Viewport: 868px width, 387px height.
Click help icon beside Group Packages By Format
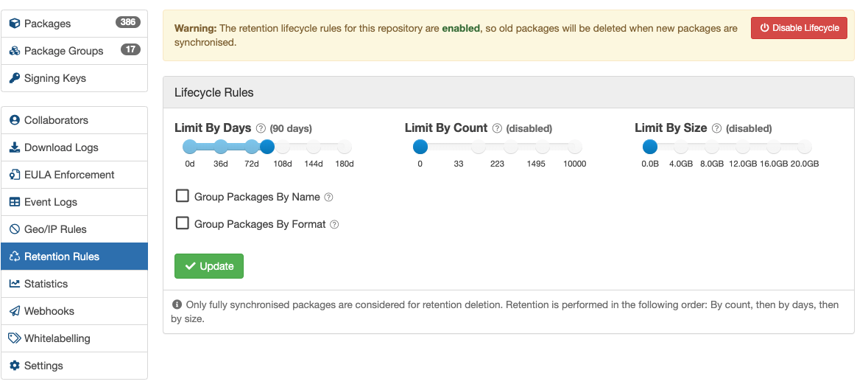[x=334, y=225]
